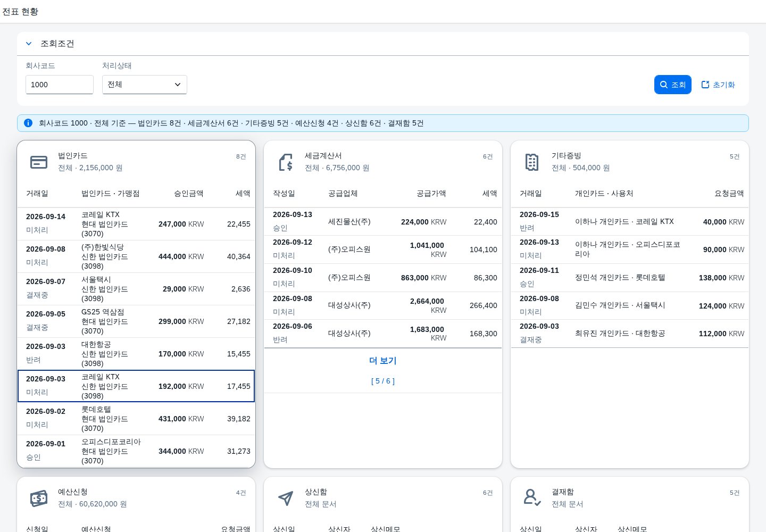The height and width of the screenshot is (532, 766).
Task: Click the 요청금액 column header in 기타증빙
Action: pyautogui.click(x=729, y=194)
